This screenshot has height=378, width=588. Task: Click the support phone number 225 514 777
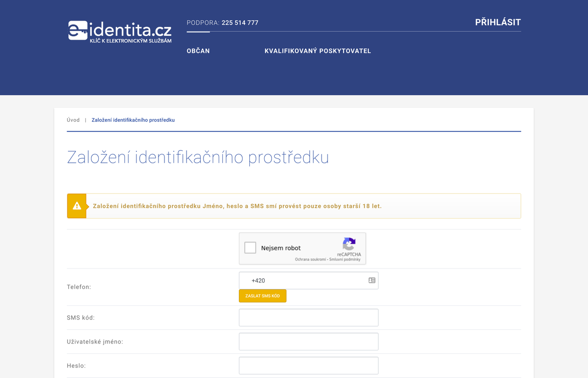[240, 23]
